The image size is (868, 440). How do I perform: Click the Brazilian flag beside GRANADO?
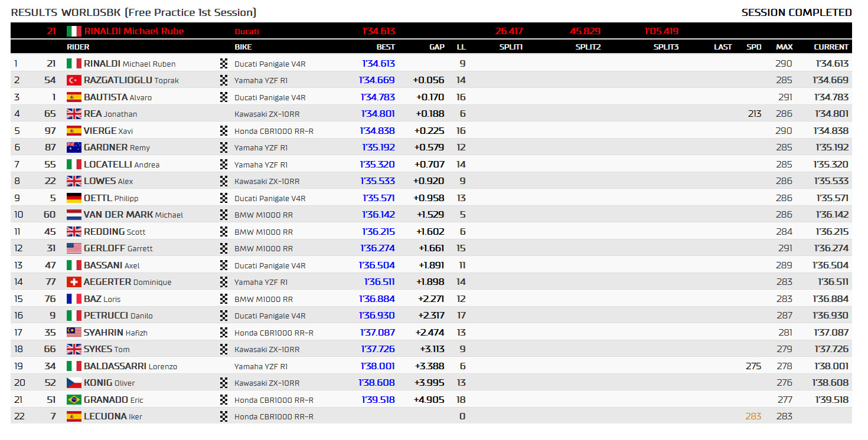74,400
